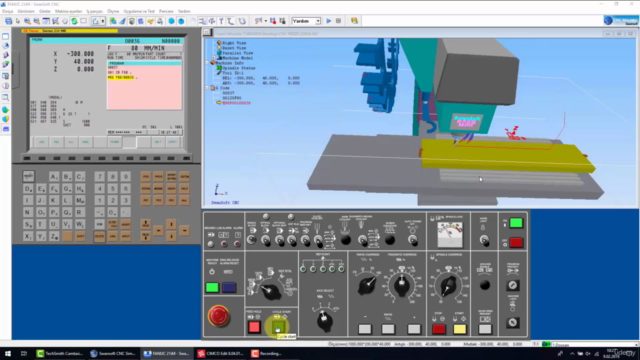
Task: Click the highlighted red G-code line in tree
Action: pos(236,103)
